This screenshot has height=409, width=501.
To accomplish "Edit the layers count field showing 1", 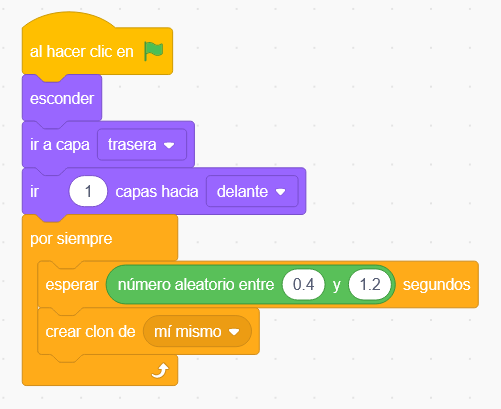I will (x=88, y=191).
